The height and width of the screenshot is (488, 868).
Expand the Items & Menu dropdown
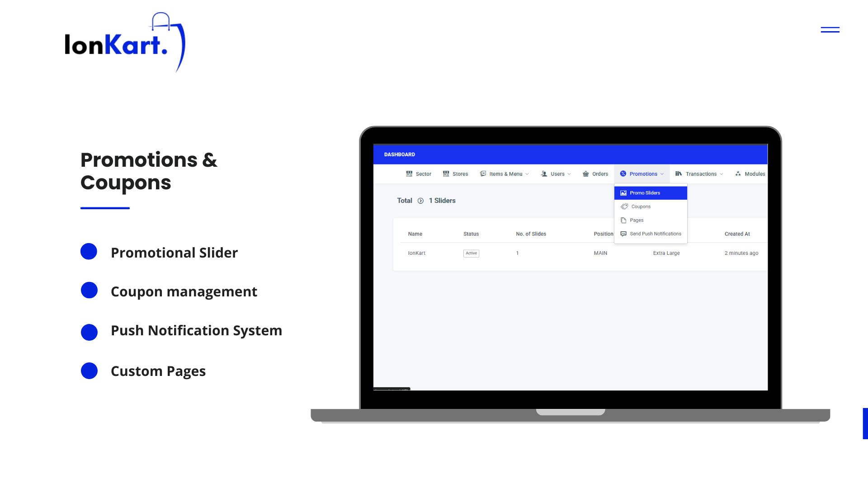click(505, 174)
